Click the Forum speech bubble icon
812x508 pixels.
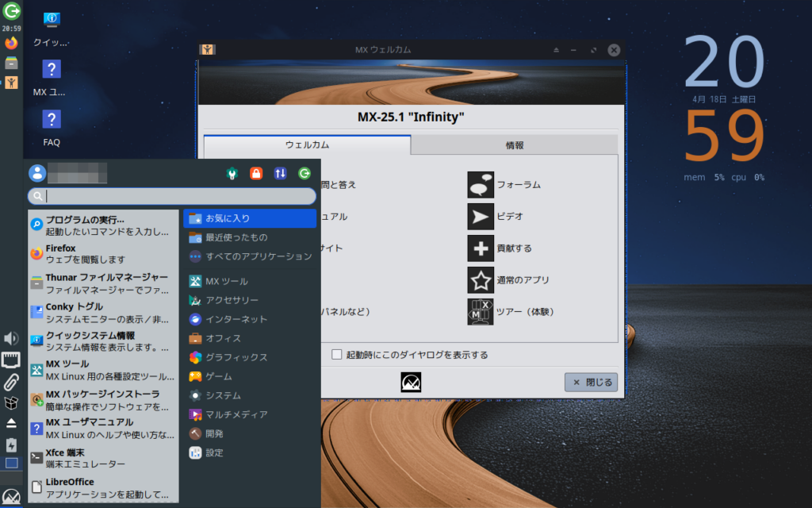tap(481, 185)
